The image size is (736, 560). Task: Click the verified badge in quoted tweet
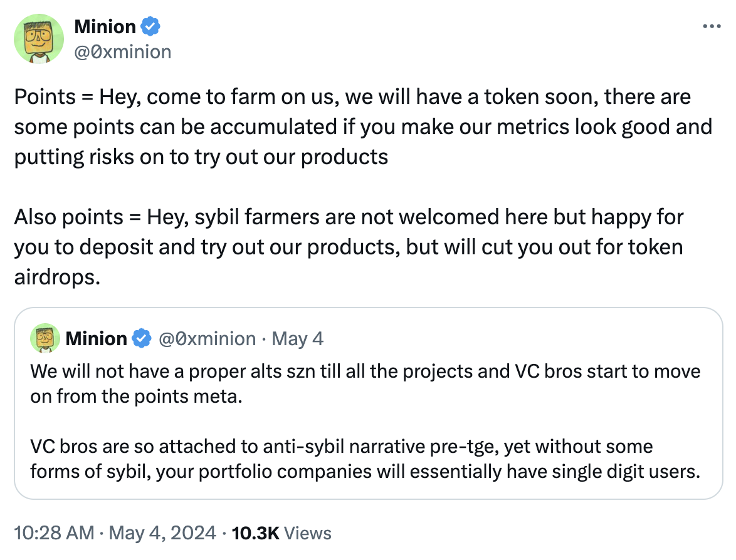pos(141,339)
